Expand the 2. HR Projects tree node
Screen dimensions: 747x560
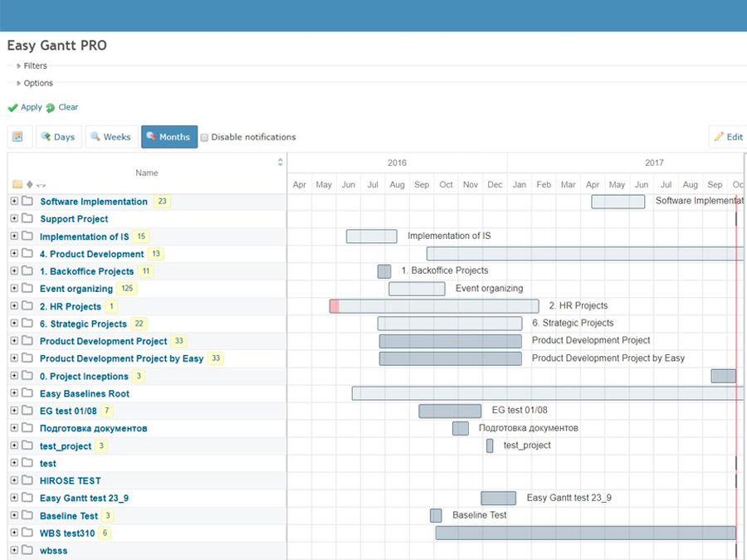14,305
